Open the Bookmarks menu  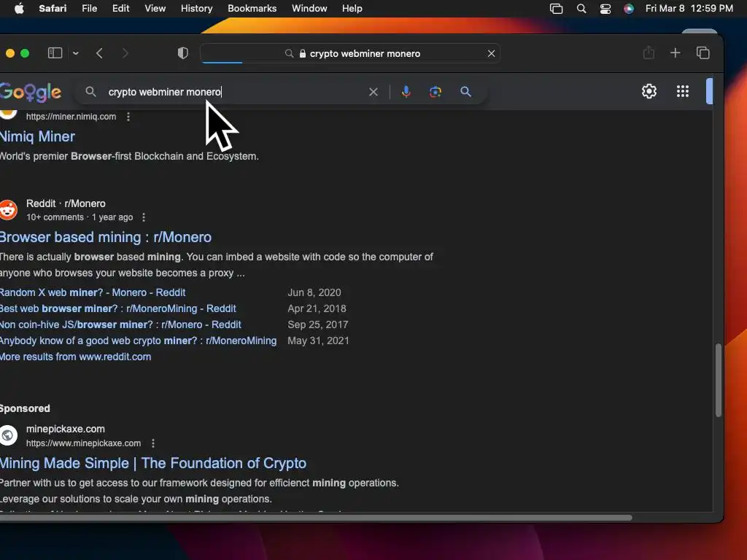[x=252, y=9]
